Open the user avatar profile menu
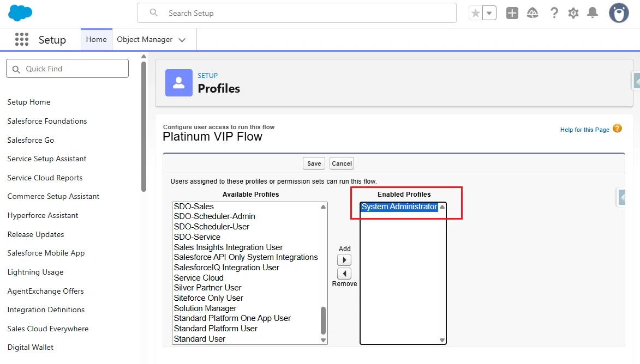This screenshot has height=364, width=640. [619, 13]
